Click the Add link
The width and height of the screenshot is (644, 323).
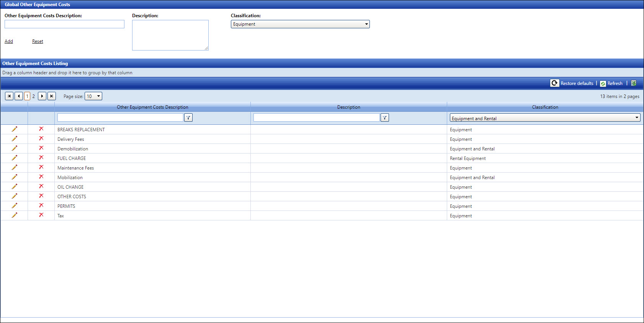[x=9, y=41]
